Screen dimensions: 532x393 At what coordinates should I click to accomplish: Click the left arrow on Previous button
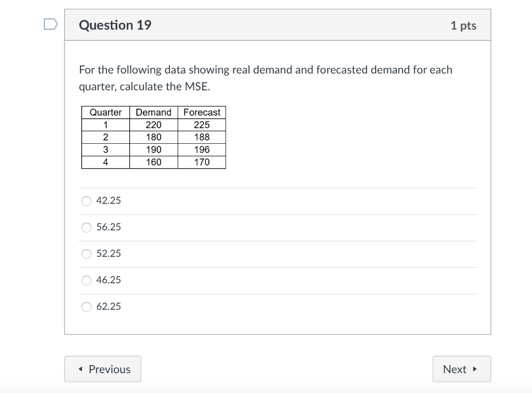(x=81, y=369)
